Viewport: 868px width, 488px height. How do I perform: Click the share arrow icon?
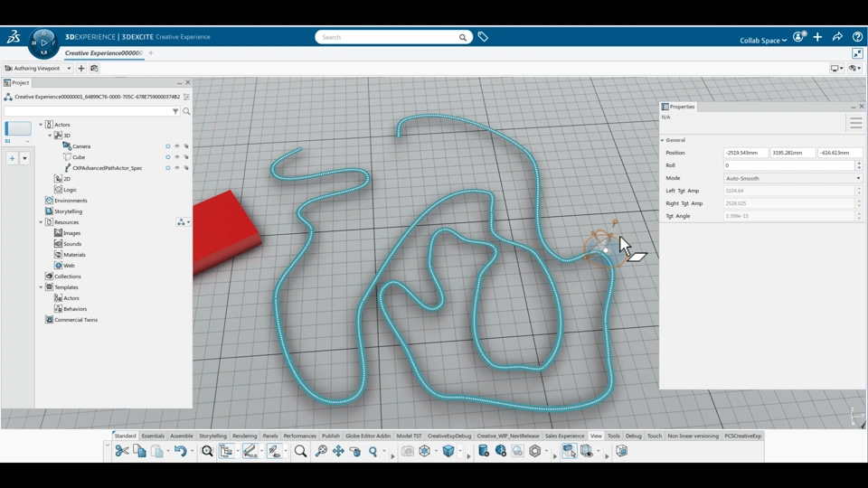coord(837,36)
